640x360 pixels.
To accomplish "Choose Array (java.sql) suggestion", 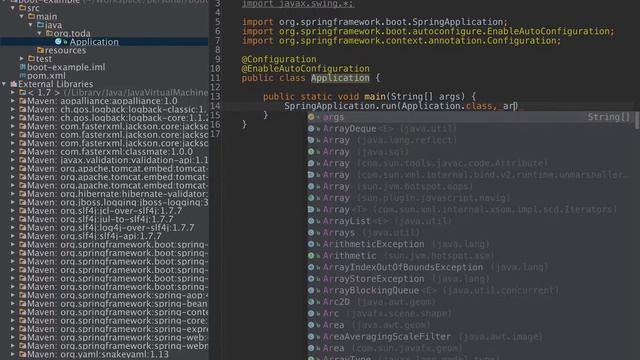I will click(x=471, y=152).
